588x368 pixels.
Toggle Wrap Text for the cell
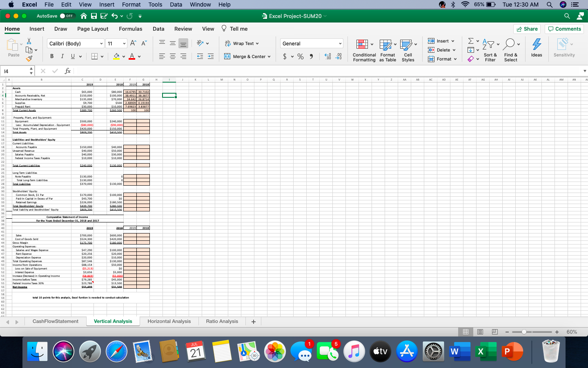click(242, 43)
